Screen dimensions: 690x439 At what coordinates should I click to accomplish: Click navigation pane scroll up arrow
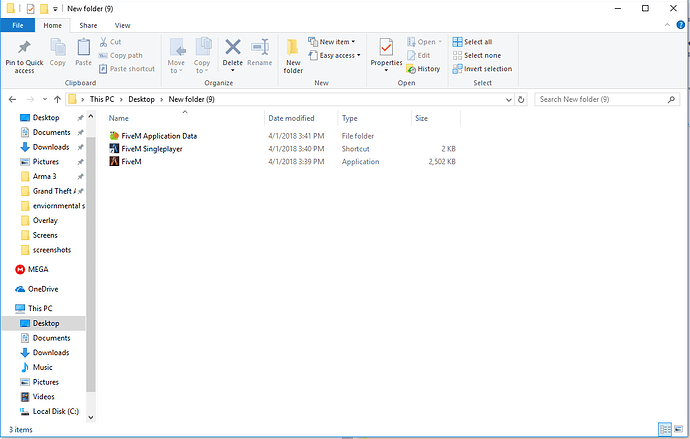click(91, 117)
